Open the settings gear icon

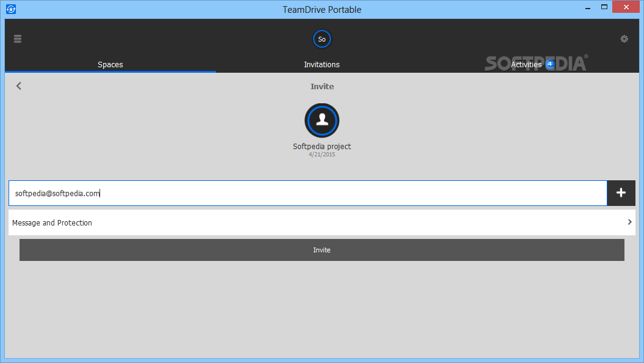[624, 39]
